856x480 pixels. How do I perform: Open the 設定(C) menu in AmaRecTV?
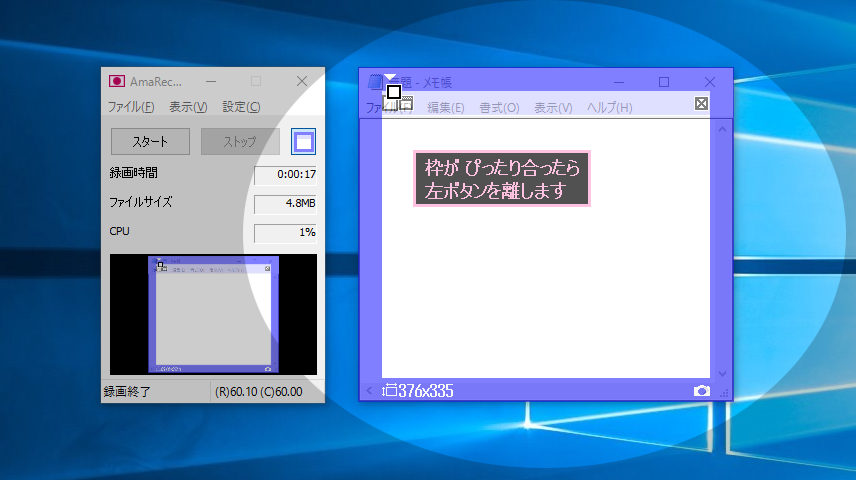pos(241,107)
